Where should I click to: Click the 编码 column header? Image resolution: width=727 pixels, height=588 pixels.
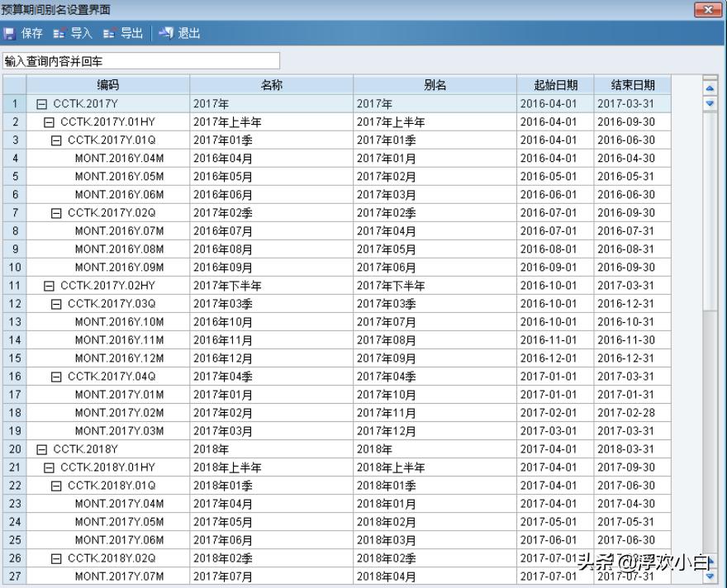coord(103,85)
